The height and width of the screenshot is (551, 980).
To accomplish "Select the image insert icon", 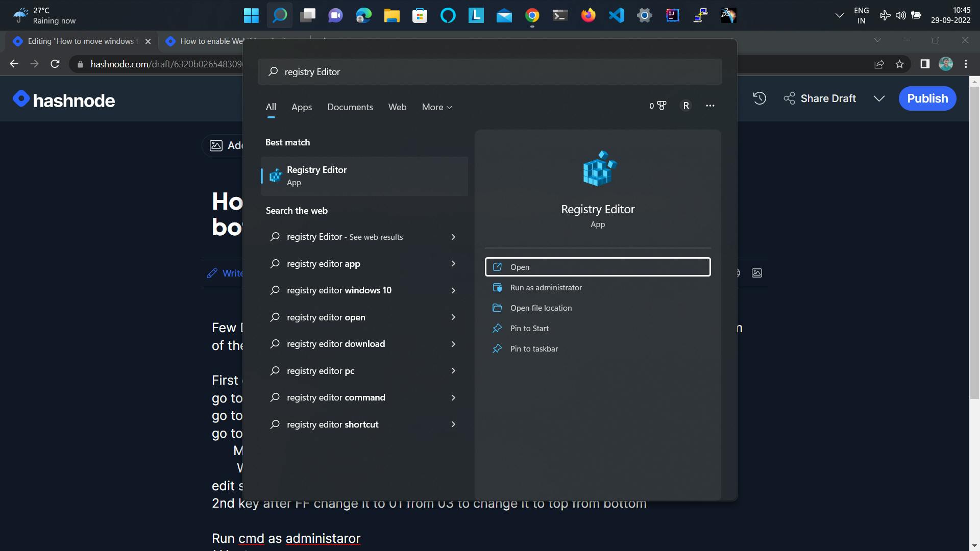I will 756,272.
